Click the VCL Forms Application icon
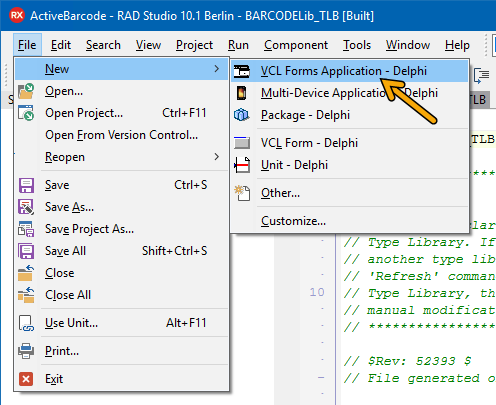496x405 pixels. [x=242, y=71]
